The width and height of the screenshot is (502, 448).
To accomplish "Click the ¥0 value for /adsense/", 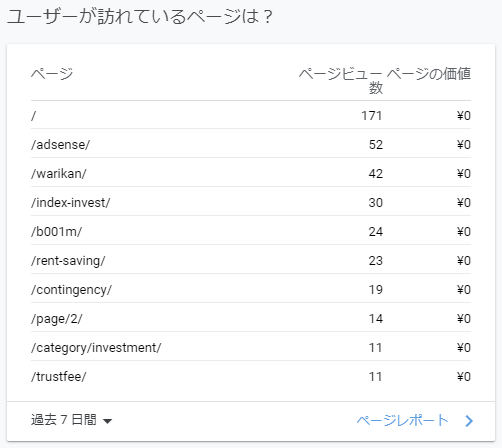I will (x=464, y=145).
